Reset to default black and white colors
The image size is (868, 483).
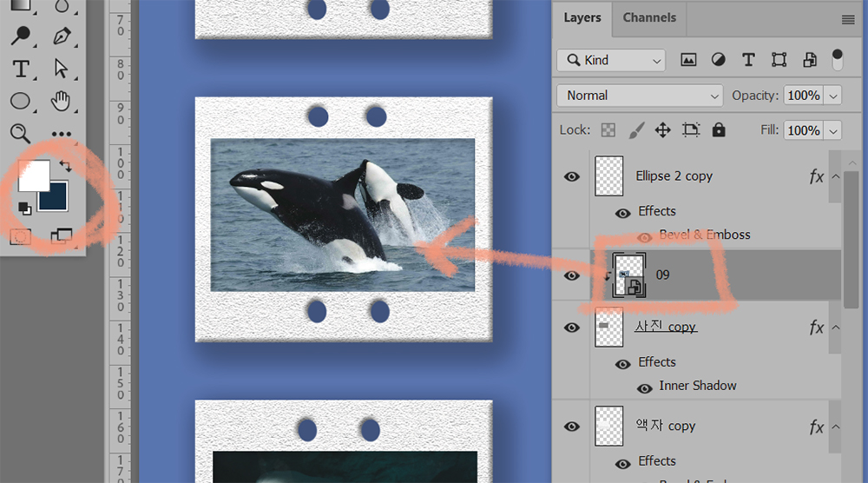pos(24,208)
